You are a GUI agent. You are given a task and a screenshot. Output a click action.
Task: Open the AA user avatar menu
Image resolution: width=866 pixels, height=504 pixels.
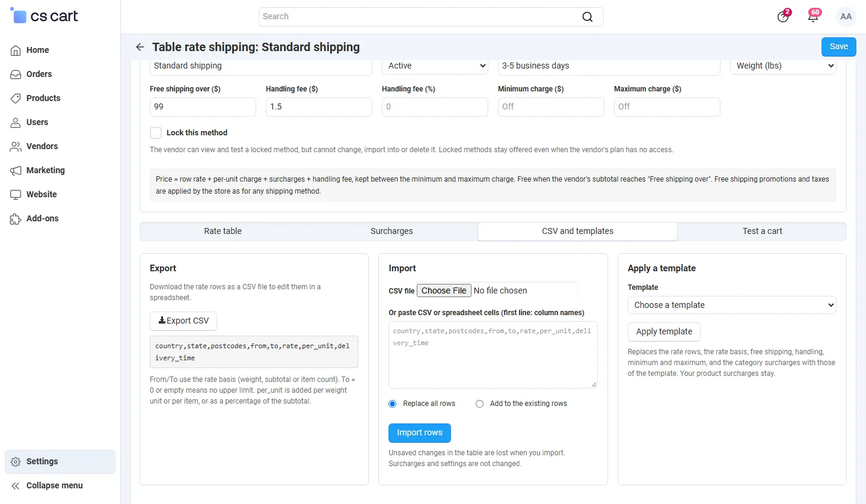tap(846, 16)
